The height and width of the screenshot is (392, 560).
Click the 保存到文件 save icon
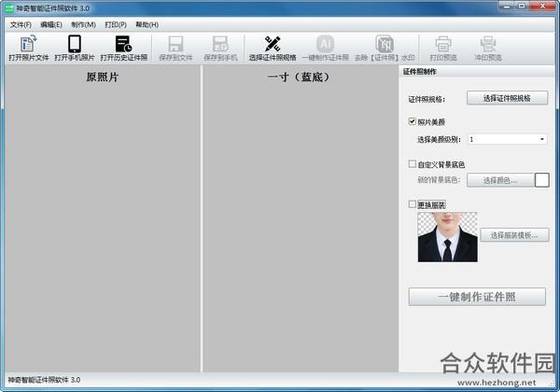pos(175,49)
